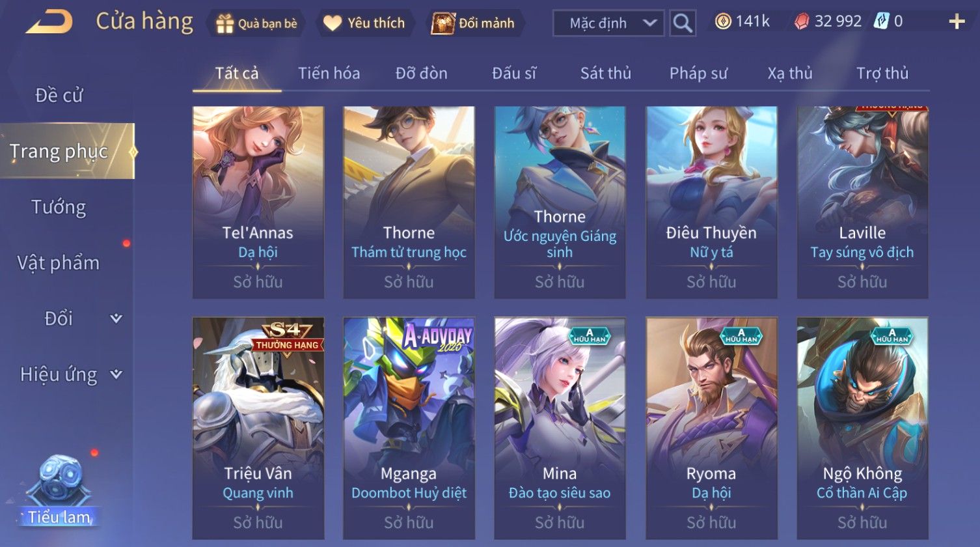Viewport: 980px width, 547px height.
Task: Switch to the Sát thủ tab
Action: pyautogui.click(x=606, y=74)
